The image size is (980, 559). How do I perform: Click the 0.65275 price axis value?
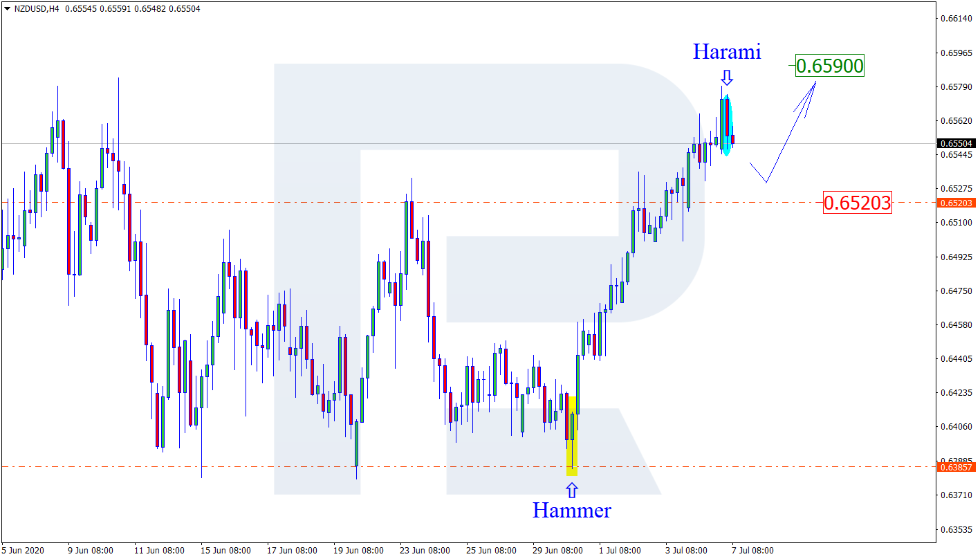click(x=957, y=188)
